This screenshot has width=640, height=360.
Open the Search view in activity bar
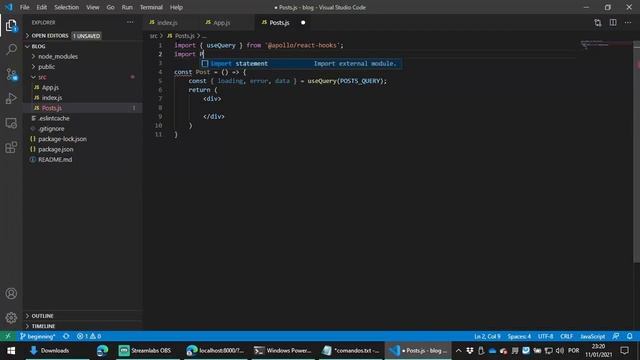click(11, 50)
